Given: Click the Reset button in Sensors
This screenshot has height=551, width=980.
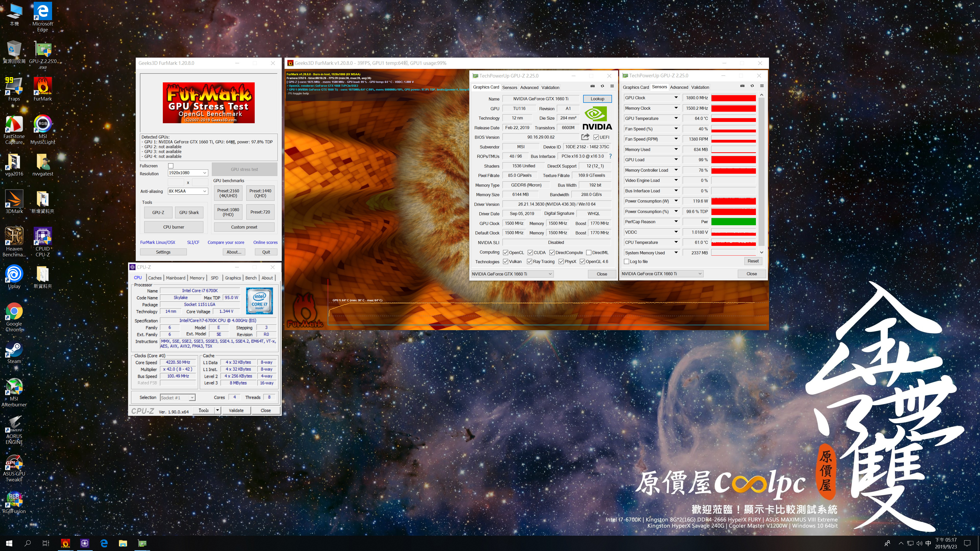Looking at the screenshot, I should (753, 261).
